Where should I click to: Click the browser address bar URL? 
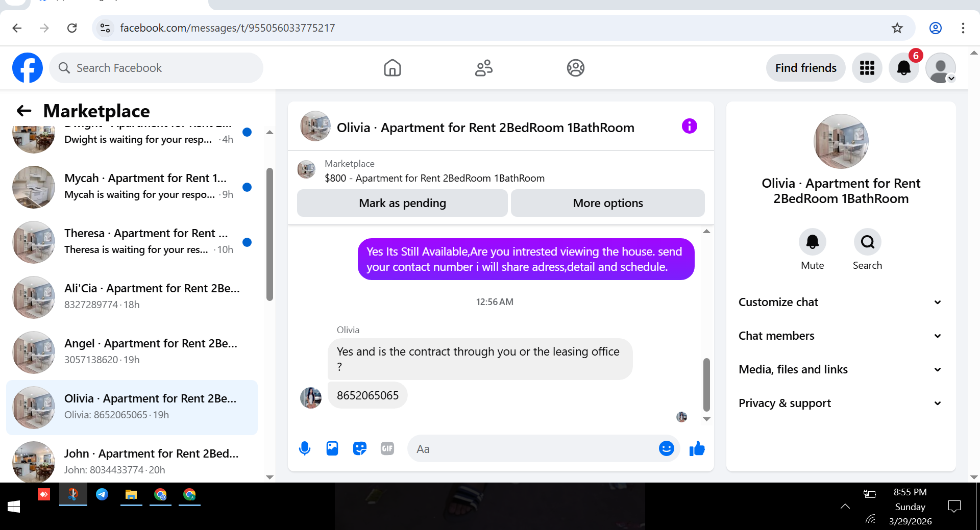point(228,28)
